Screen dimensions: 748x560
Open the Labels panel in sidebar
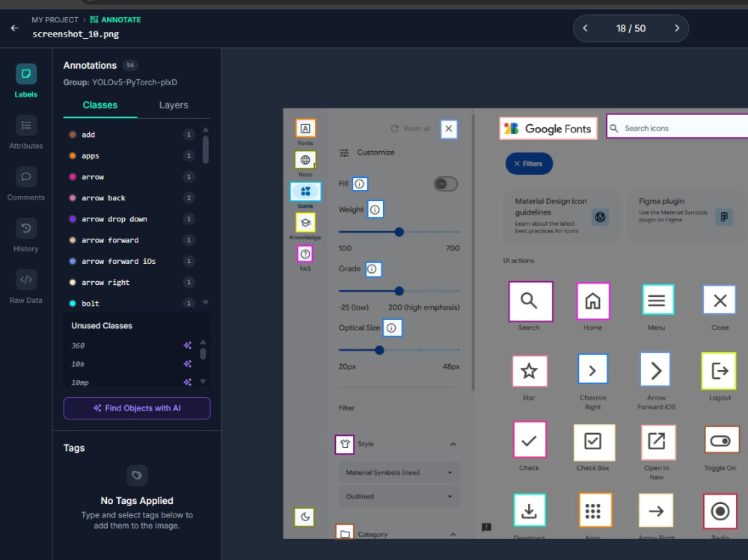point(25,81)
